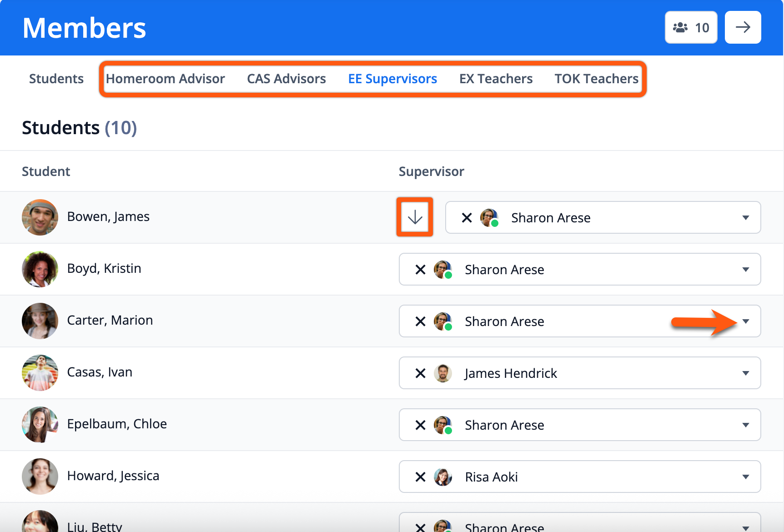Click James Bowen's profile photo

coord(40,217)
